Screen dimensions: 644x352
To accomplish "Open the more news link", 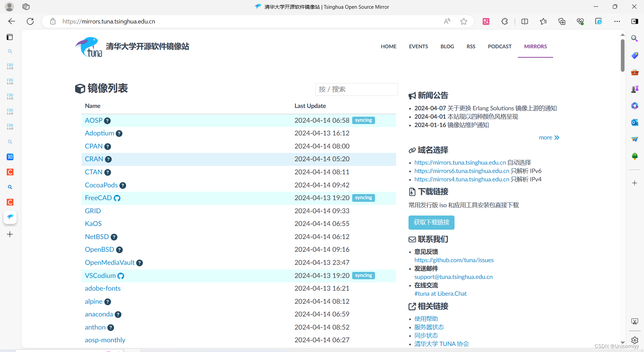I will [549, 138].
